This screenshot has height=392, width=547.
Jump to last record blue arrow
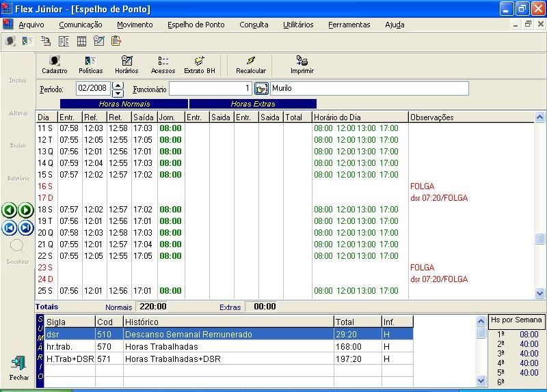[26, 227]
